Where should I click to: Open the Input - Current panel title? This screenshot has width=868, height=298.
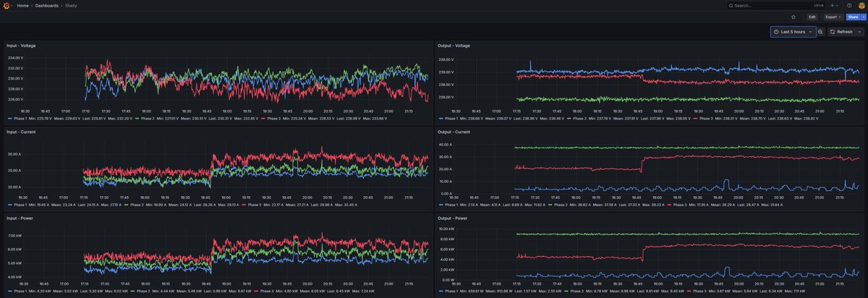[x=22, y=132]
